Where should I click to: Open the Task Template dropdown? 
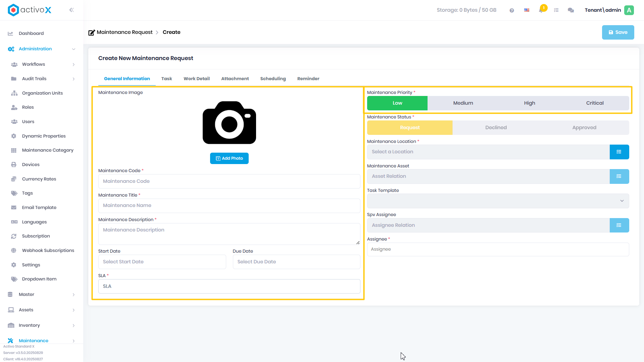498,201
